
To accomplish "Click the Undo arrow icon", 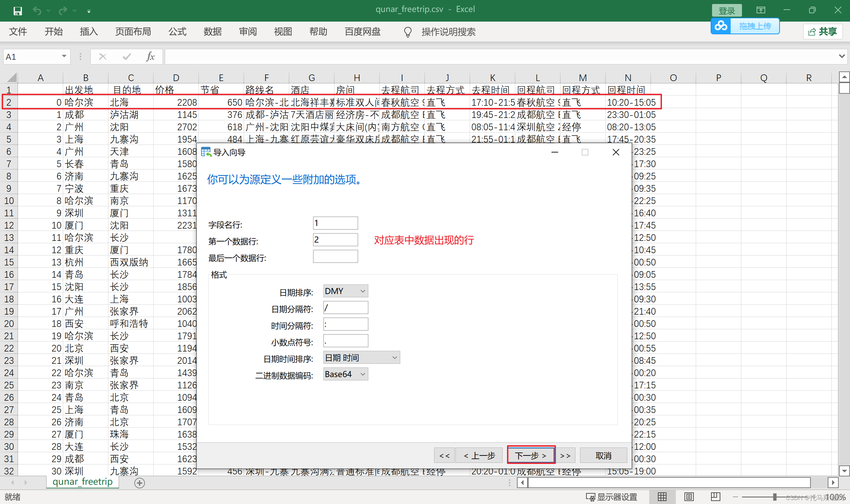I will (x=37, y=11).
